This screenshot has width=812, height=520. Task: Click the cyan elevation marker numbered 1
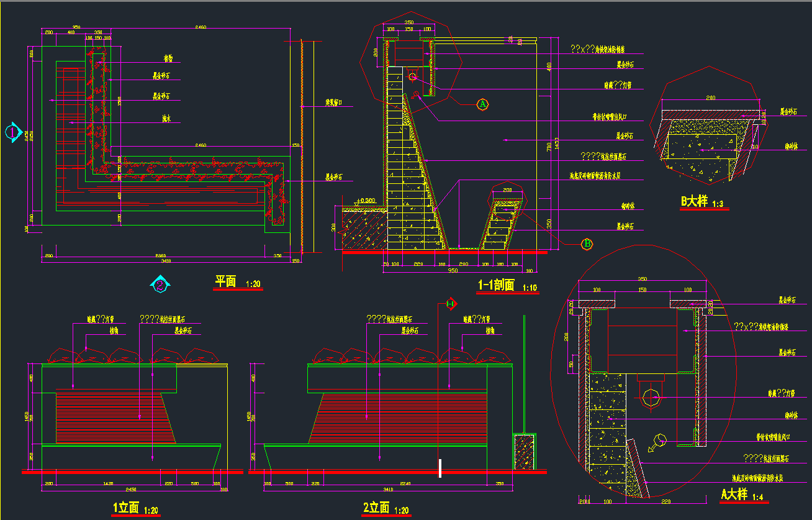[12, 132]
